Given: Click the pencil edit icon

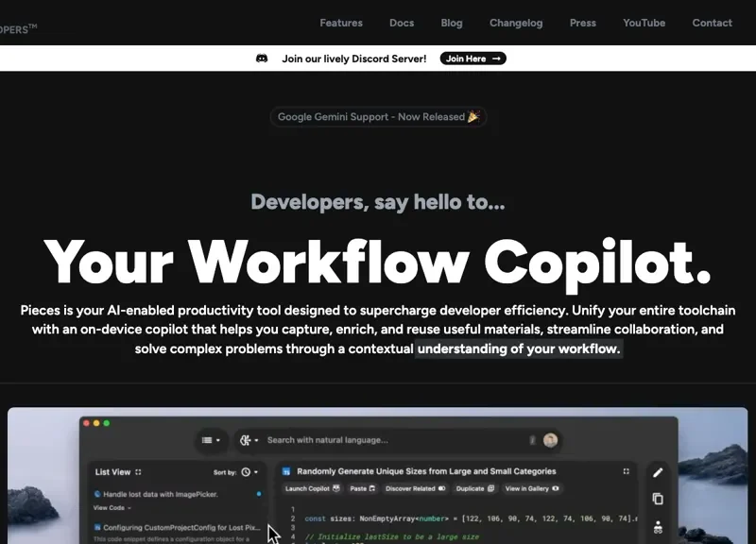Looking at the screenshot, I should coord(658,472).
